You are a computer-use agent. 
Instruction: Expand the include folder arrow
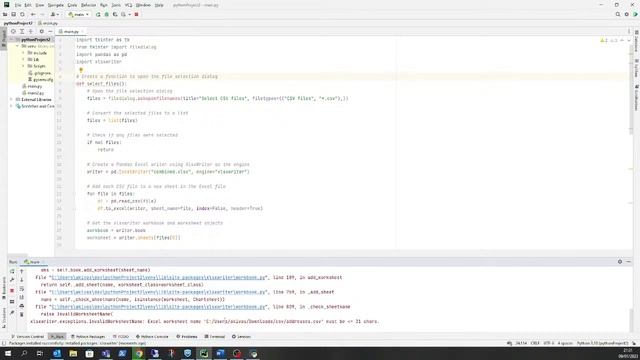point(23,53)
